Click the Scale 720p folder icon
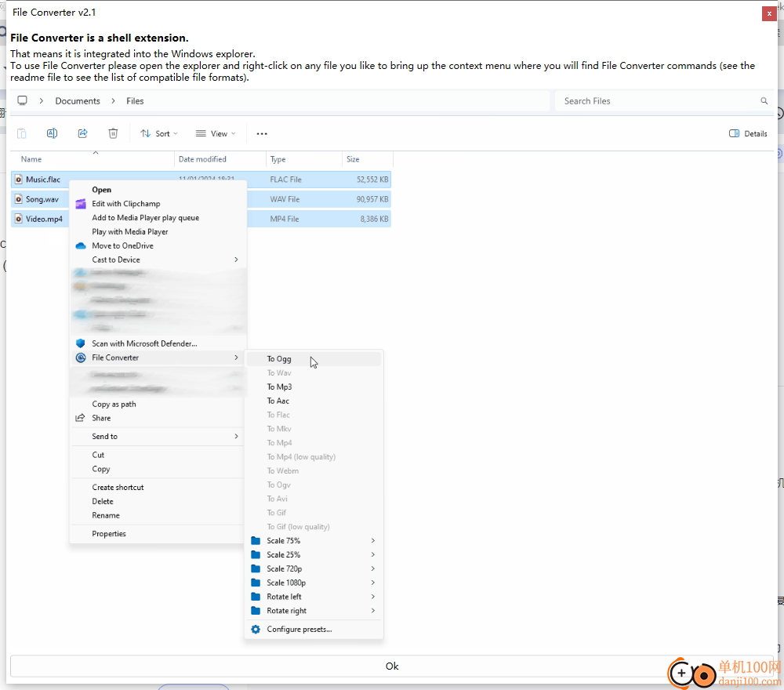The width and height of the screenshot is (784, 690). tap(256, 568)
